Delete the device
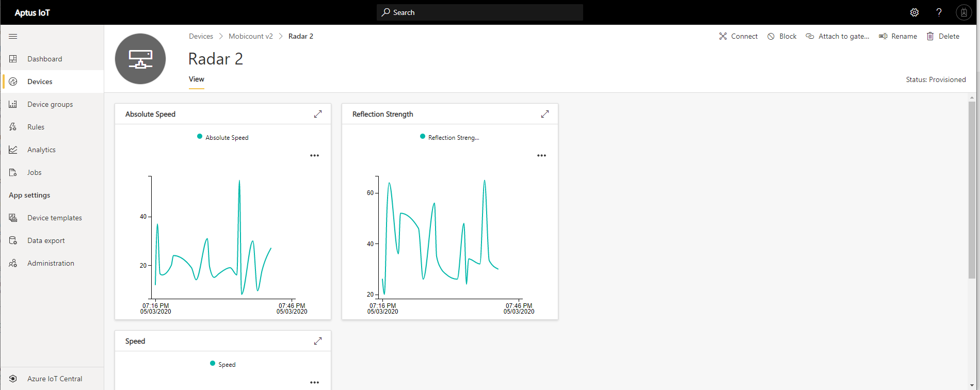 [943, 36]
